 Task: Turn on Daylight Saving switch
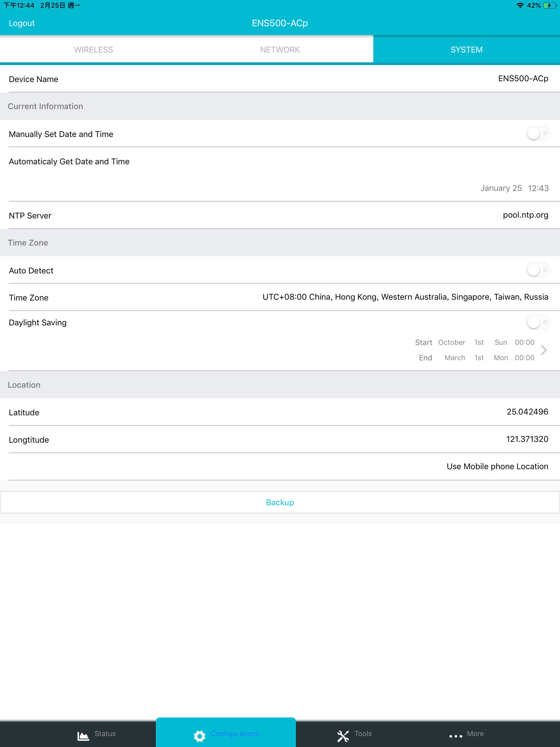click(x=538, y=322)
